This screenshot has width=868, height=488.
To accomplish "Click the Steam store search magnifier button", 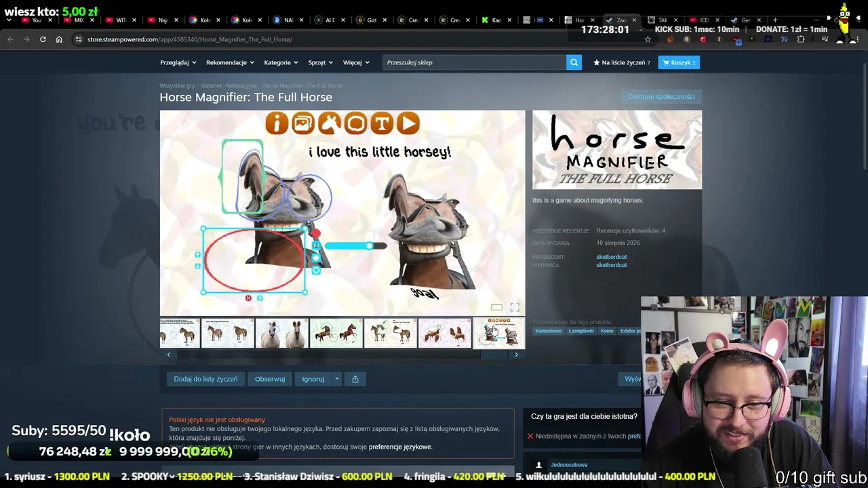I will click(574, 62).
